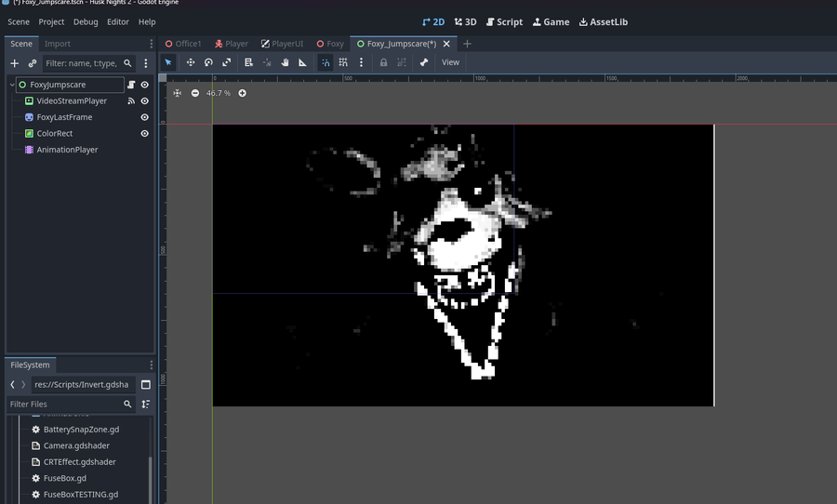The image size is (837, 504).
Task: Open the PlayerUI scene tab
Action: [x=282, y=44]
